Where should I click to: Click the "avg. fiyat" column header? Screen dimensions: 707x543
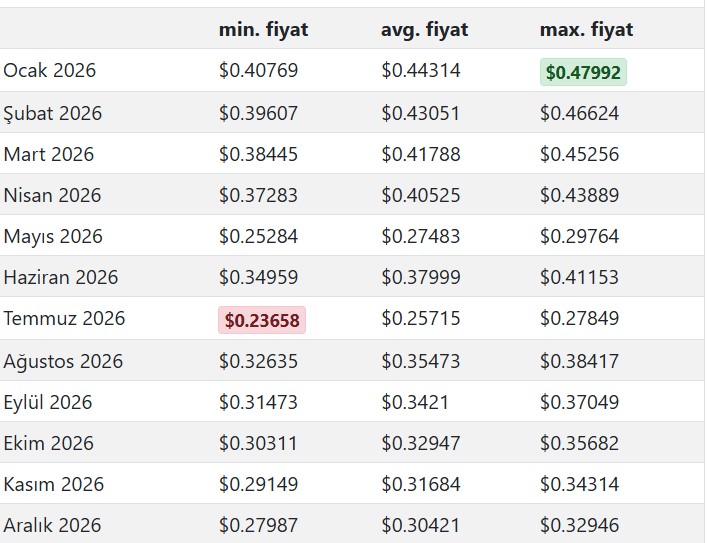point(424,30)
